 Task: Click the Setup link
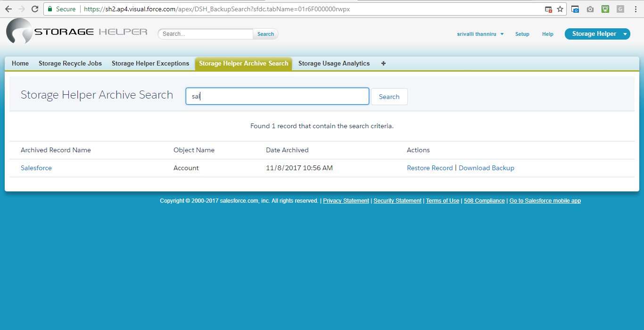(x=522, y=34)
